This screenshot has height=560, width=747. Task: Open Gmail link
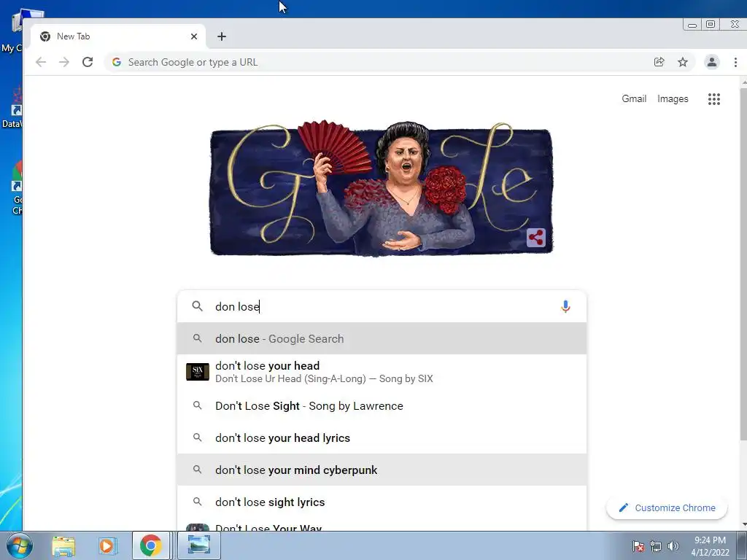point(634,98)
